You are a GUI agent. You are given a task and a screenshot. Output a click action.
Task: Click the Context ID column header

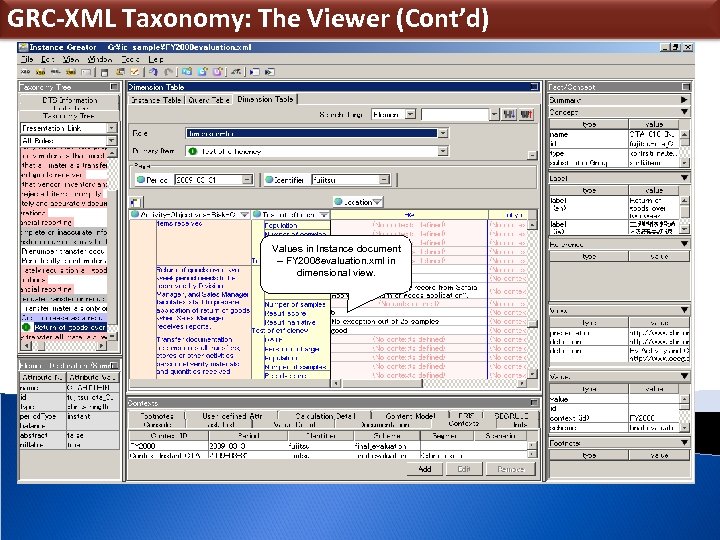click(169, 435)
